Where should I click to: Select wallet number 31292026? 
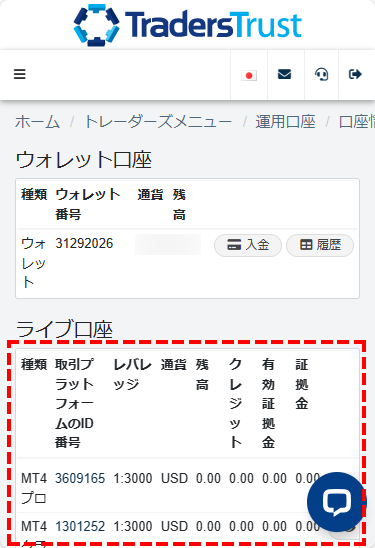(x=84, y=243)
